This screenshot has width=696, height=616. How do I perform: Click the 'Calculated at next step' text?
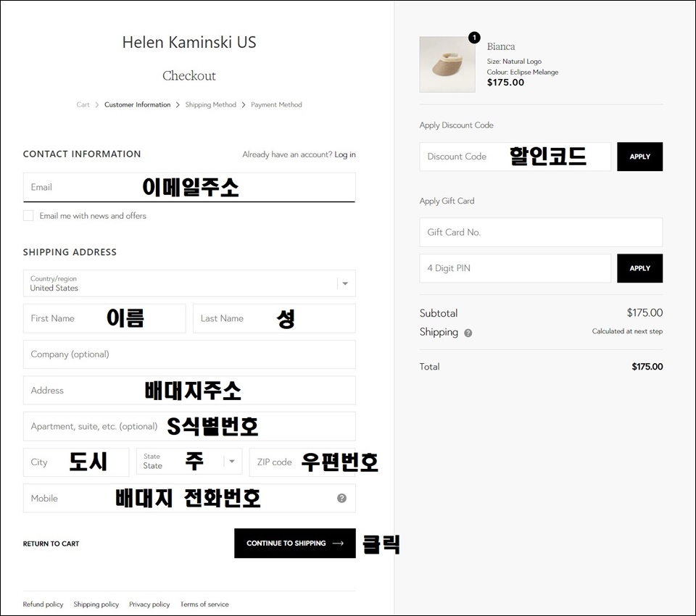coord(627,331)
